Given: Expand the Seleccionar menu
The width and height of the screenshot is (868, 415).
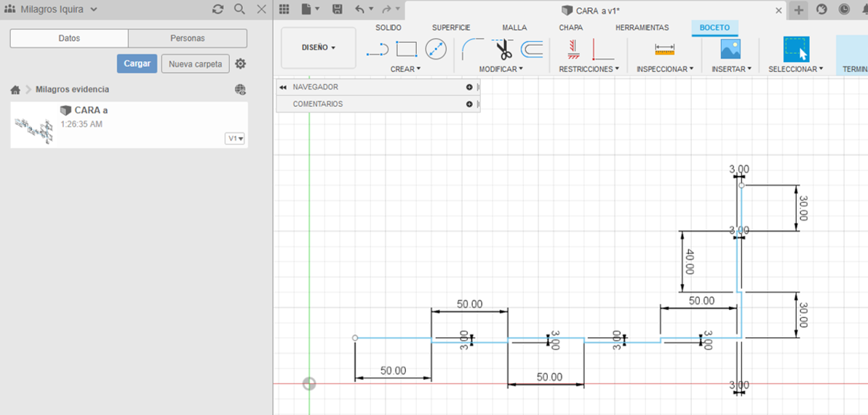Looking at the screenshot, I should point(795,69).
